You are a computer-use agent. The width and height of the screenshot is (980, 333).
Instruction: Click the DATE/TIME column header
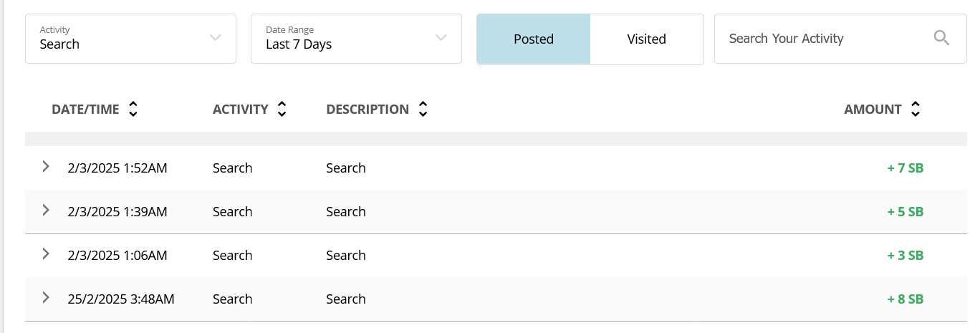85,110
